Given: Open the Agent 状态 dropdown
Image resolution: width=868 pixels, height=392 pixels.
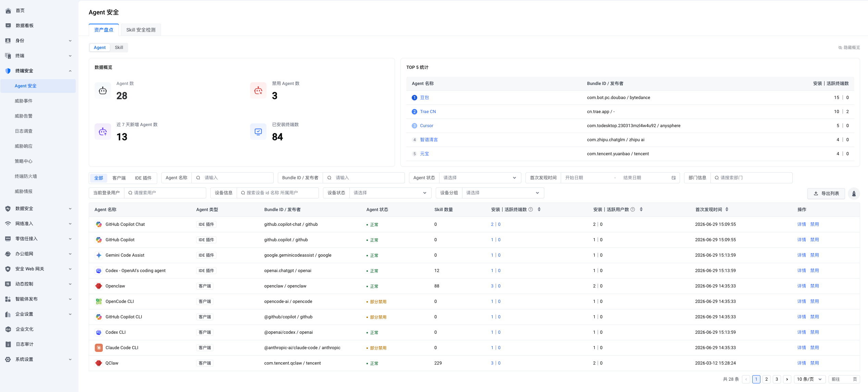Looking at the screenshot, I should coord(480,178).
